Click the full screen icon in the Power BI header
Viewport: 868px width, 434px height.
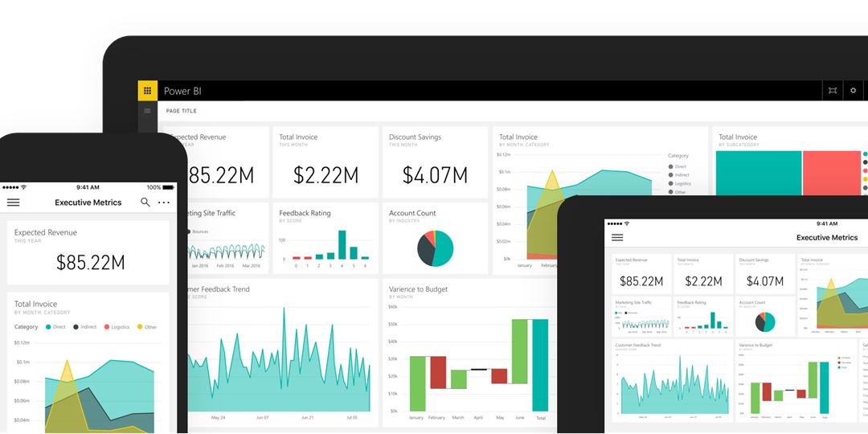(x=833, y=91)
